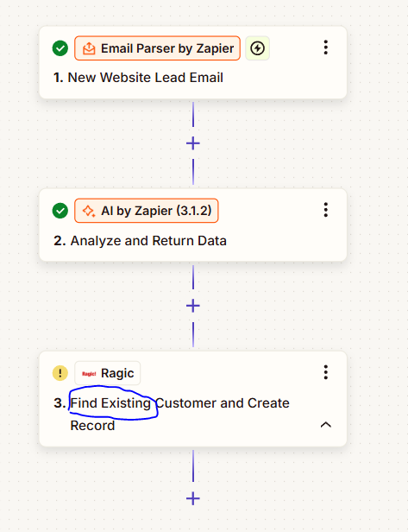Click the yellow warning icon on Ragic step
The width and height of the screenshot is (408, 532).
pos(60,373)
